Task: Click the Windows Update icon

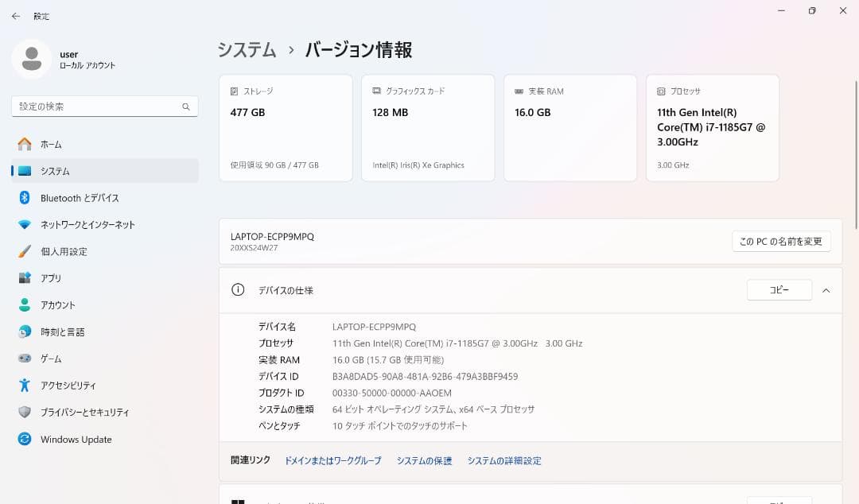Action: point(25,439)
